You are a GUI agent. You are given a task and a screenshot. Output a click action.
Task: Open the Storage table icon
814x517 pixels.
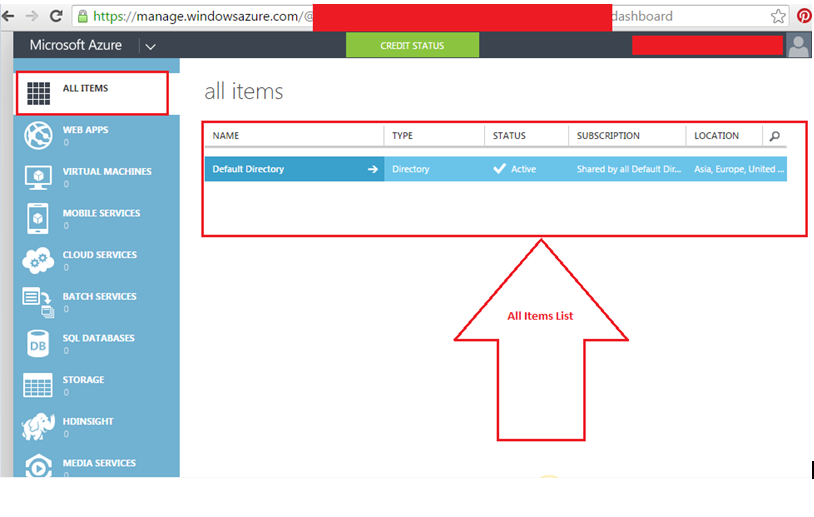coord(38,385)
